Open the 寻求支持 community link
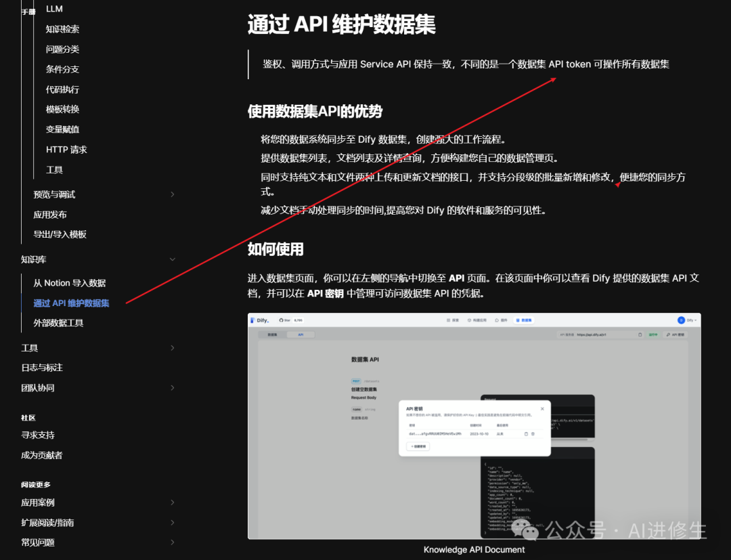 pyautogui.click(x=38, y=435)
